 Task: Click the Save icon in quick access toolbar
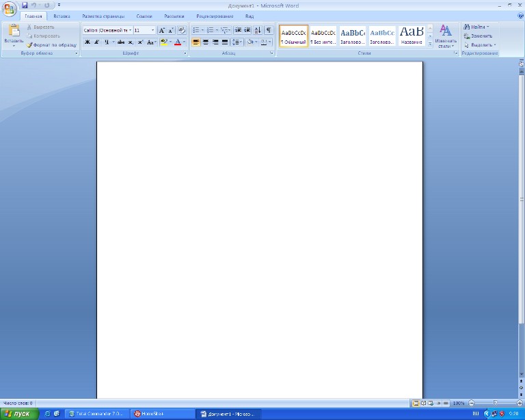click(x=25, y=5)
